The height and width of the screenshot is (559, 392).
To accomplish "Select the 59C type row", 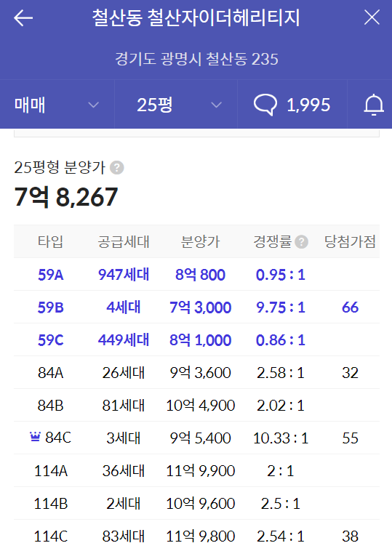I will 196,340.
